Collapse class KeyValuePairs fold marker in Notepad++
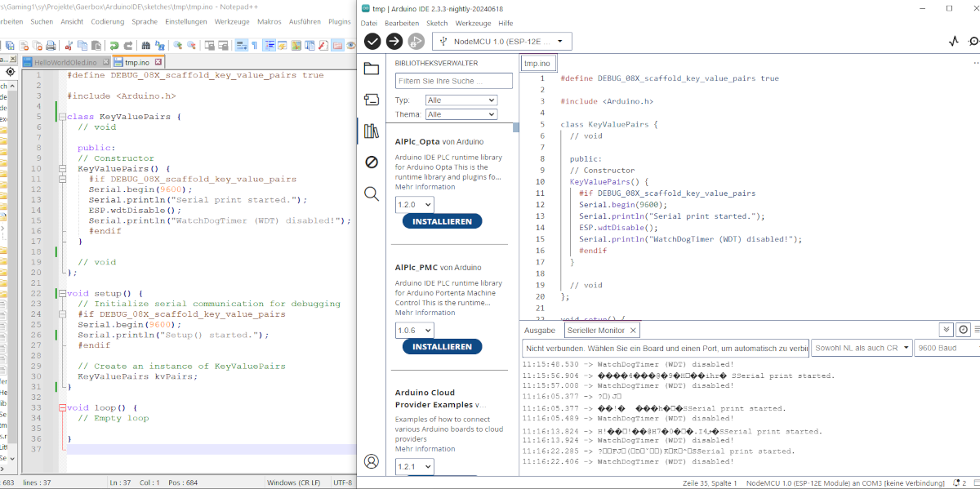Viewport: 980px width, 489px height. [x=61, y=117]
